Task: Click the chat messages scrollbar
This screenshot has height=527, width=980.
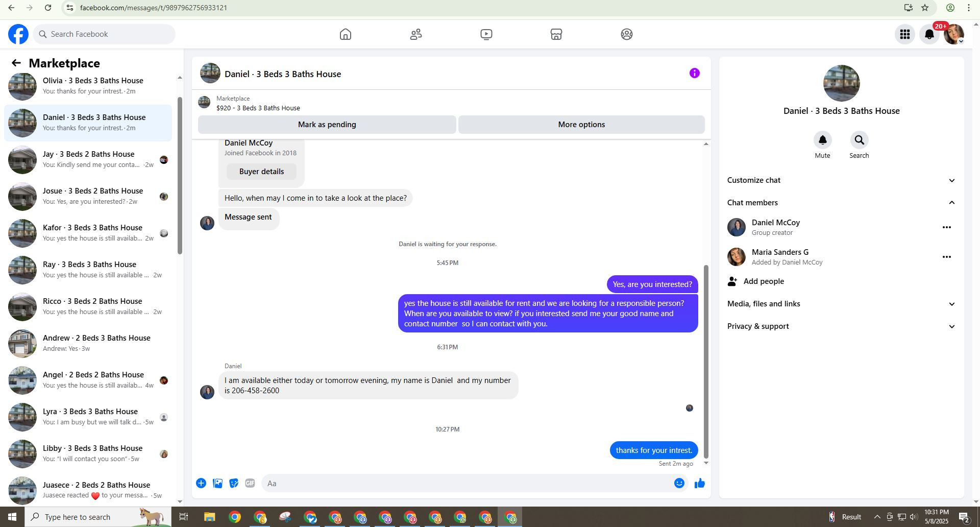Action: pyautogui.click(x=706, y=362)
